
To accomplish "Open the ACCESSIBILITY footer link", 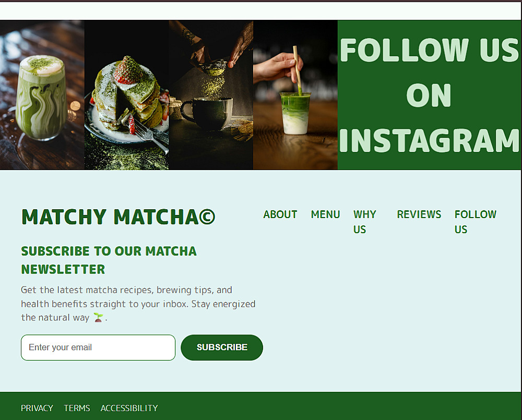I will tap(129, 408).
